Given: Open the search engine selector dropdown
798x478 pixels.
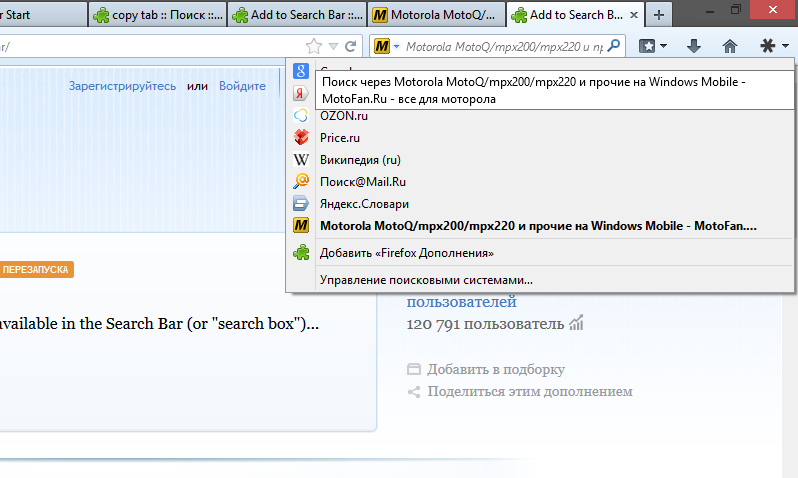Looking at the screenshot, I should coord(387,46).
